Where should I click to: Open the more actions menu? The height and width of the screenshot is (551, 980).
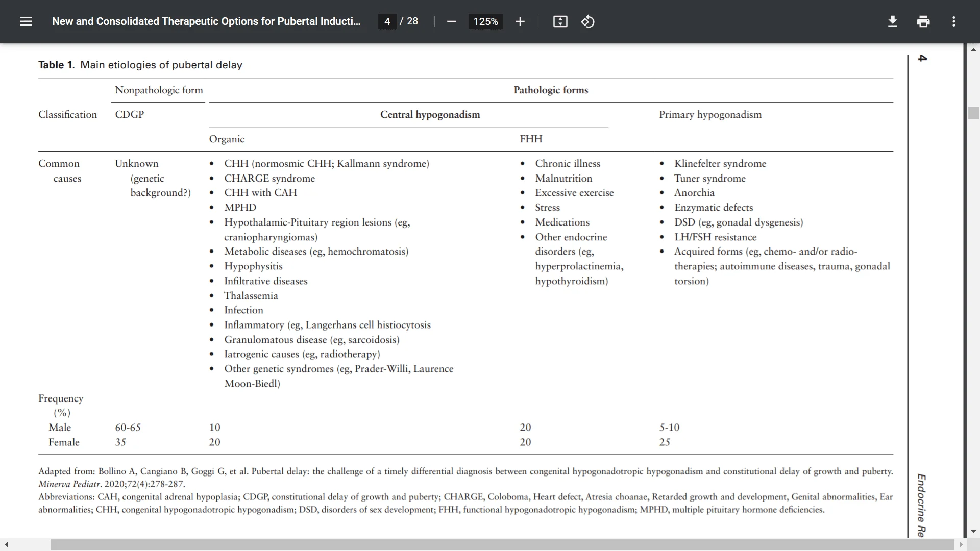[953, 21]
